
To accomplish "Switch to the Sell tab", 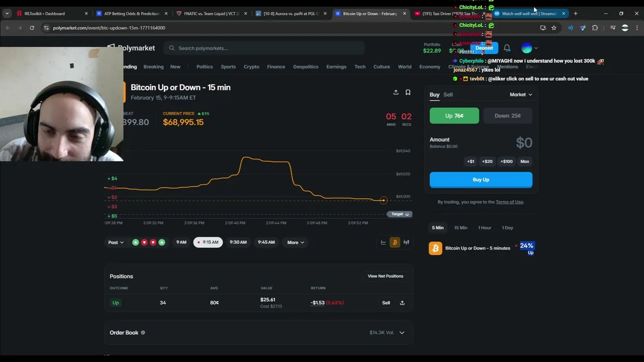I will coord(448,95).
